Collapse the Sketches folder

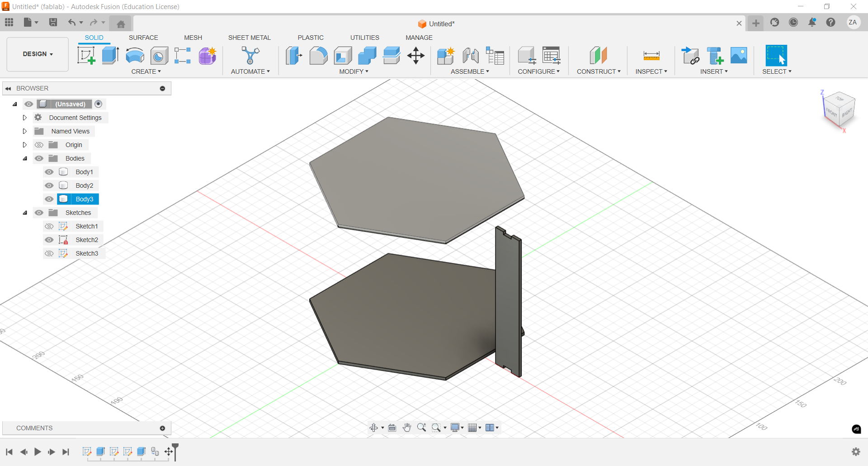point(25,213)
